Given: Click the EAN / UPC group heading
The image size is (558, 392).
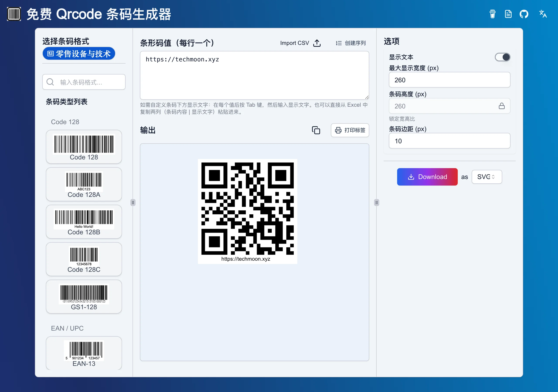Looking at the screenshot, I should point(67,328).
